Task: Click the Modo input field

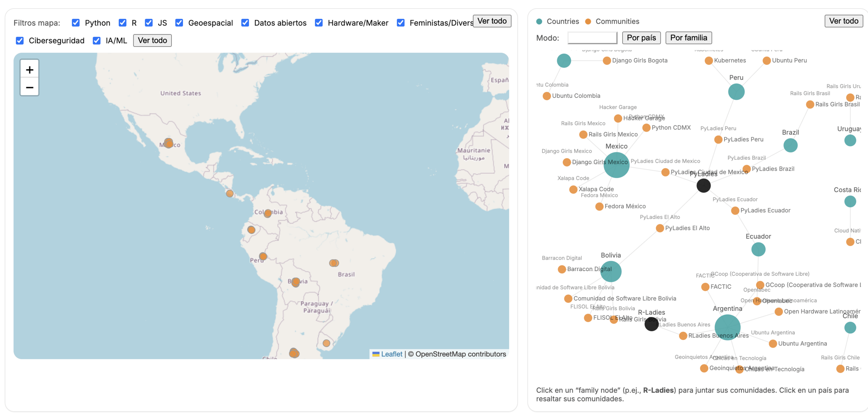Action: tap(592, 38)
